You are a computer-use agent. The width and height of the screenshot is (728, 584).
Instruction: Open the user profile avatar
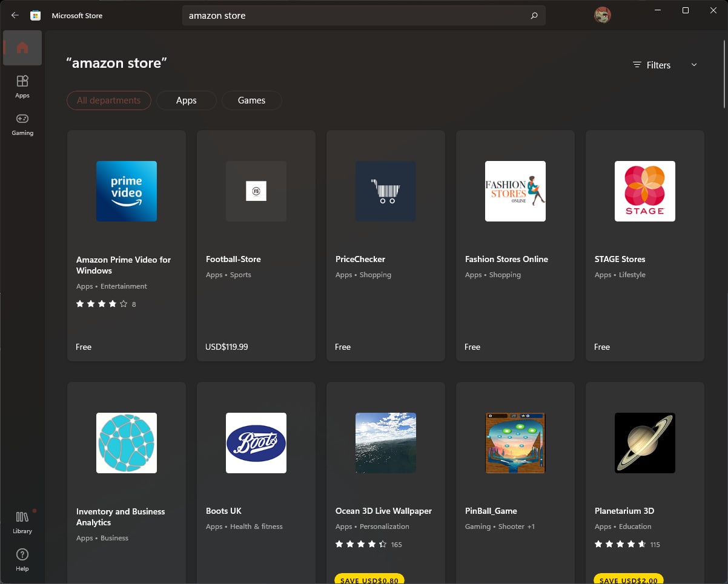(x=602, y=15)
